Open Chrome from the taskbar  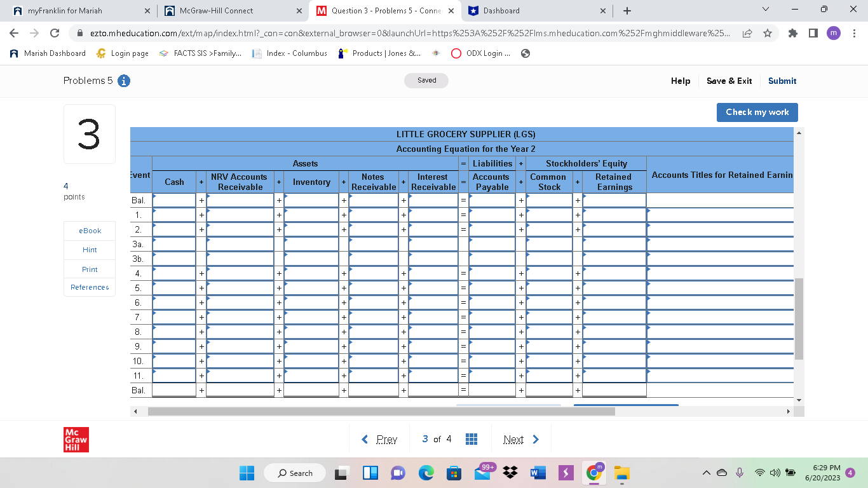594,473
